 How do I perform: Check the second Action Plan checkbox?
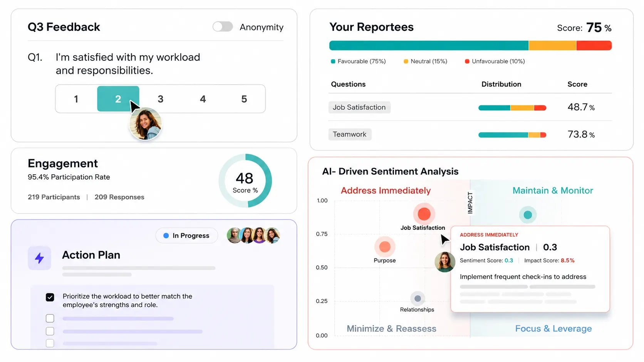[50, 319]
